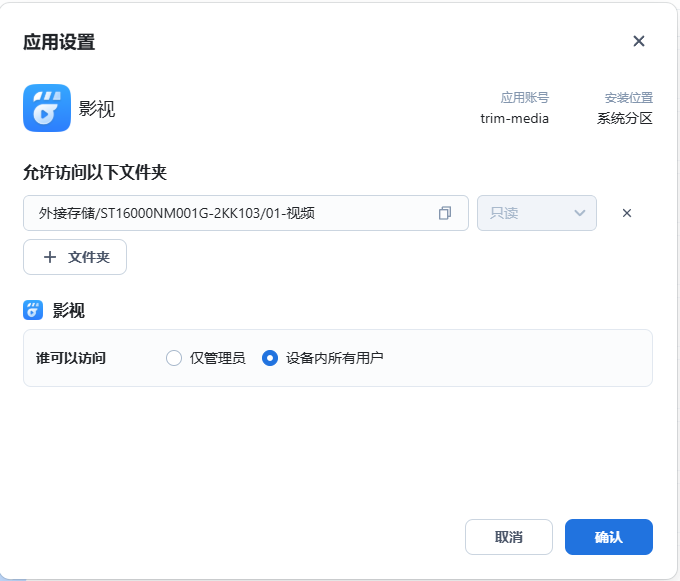Image resolution: width=680 pixels, height=581 pixels.
Task: Remove the 01-视频 folder entry
Action: click(627, 213)
